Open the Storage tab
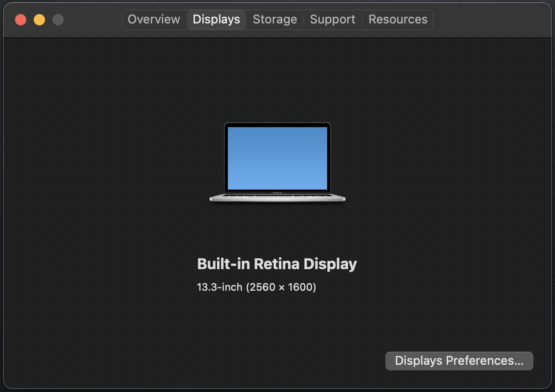Image resolution: width=555 pixels, height=392 pixels. (x=275, y=20)
